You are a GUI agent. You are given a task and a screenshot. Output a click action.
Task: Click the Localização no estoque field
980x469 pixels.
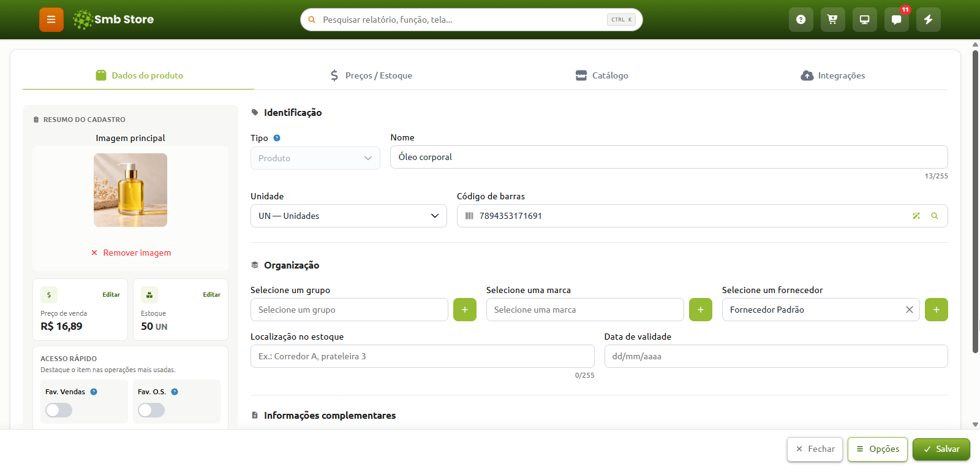[423, 356]
